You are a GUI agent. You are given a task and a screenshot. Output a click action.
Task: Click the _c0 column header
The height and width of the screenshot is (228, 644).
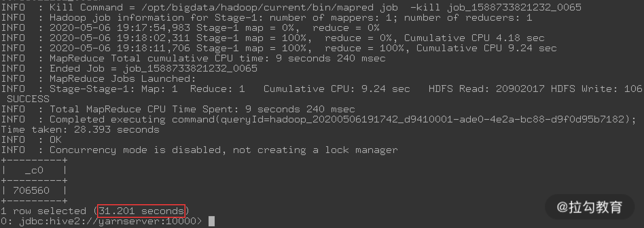(x=34, y=170)
